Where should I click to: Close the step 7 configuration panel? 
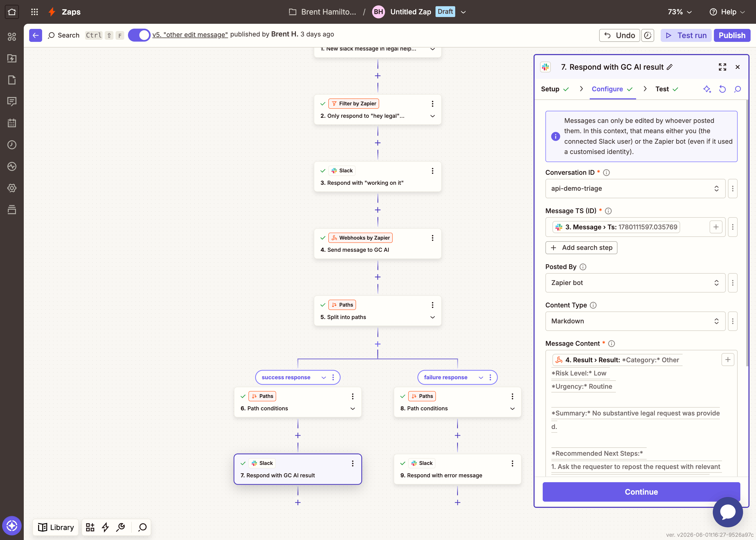pyautogui.click(x=738, y=67)
